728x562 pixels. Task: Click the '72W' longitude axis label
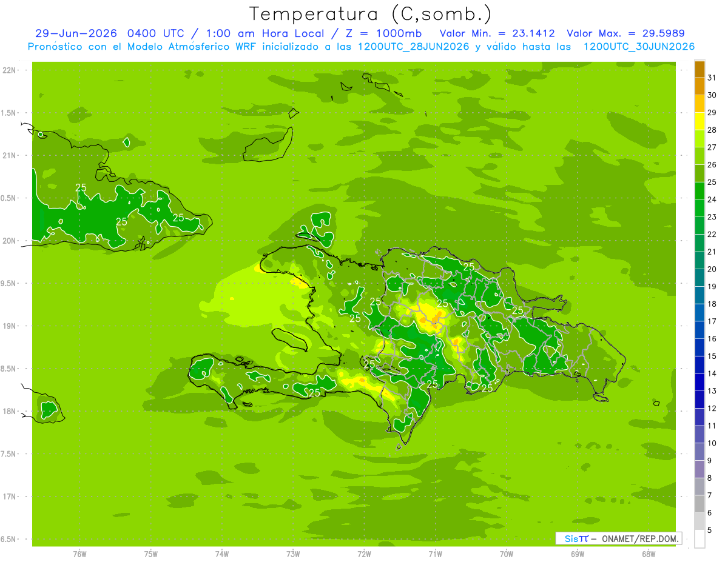pyautogui.click(x=365, y=554)
